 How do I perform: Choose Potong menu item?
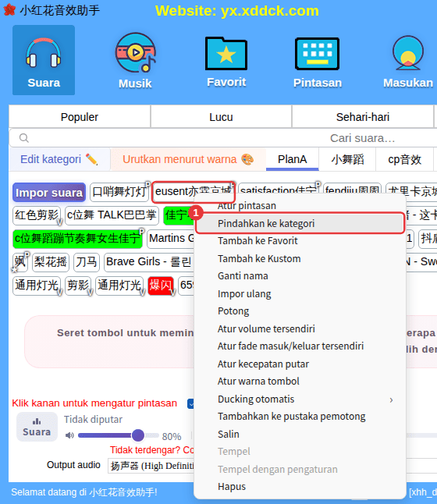click(x=300, y=311)
